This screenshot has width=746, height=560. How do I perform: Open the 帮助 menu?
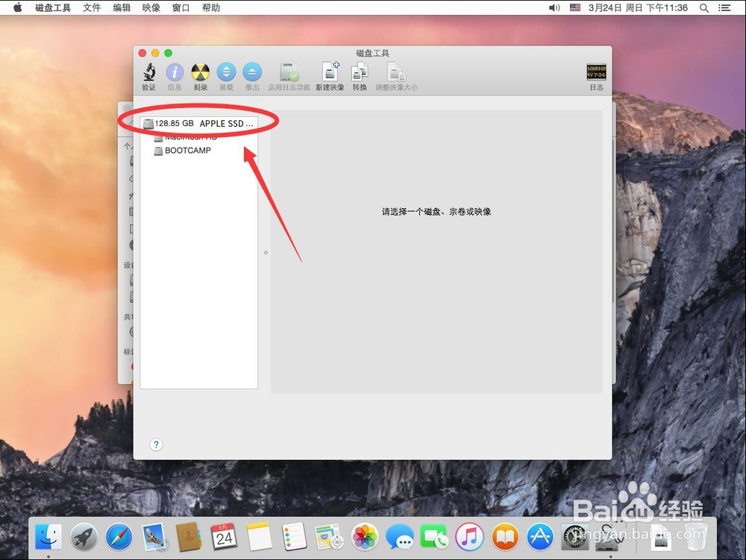[211, 7]
